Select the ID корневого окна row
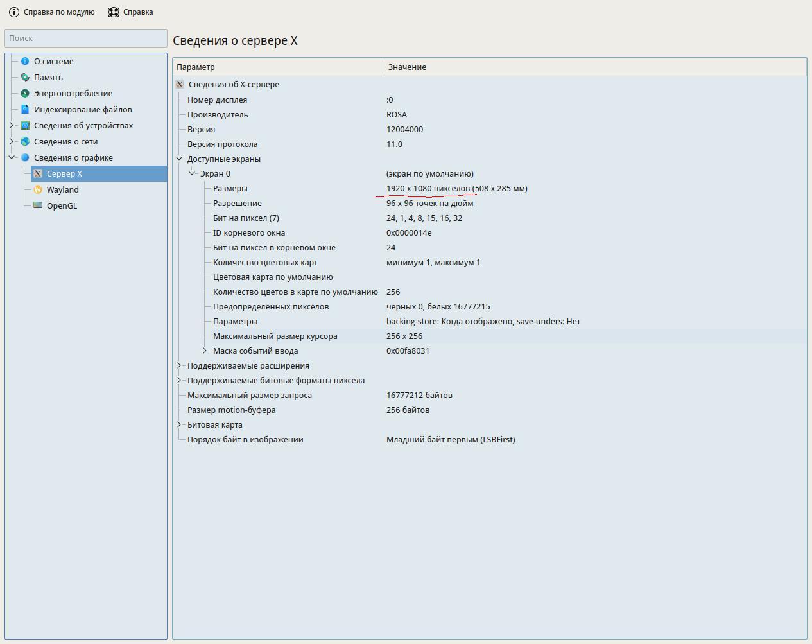 pyautogui.click(x=490, y=232)
